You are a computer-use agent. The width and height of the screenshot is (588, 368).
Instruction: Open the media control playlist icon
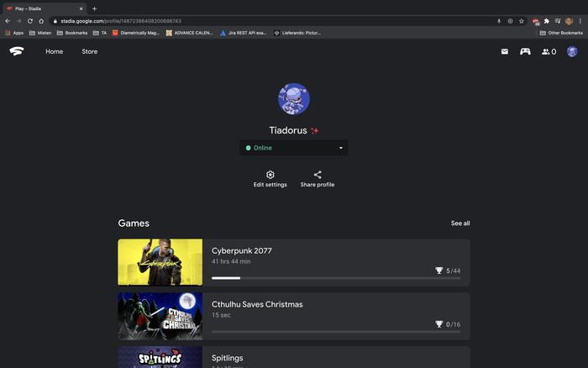point(558,21)
